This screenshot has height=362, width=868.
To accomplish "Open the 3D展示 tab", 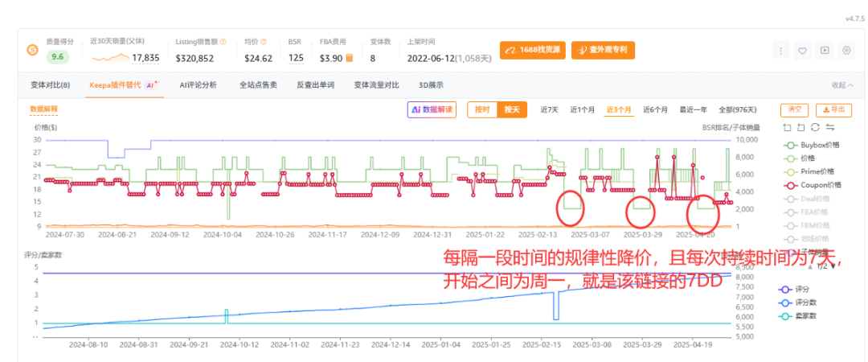I will tap(431, 85).
